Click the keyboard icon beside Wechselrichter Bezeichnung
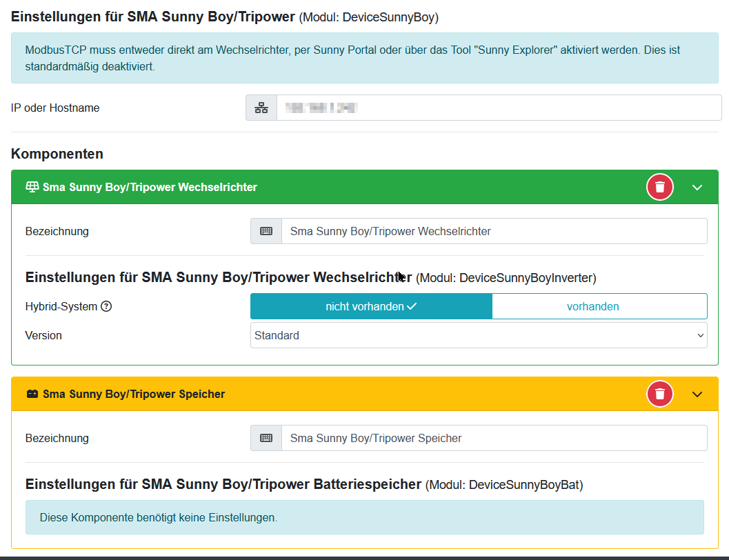Screen dimensions: 729x560 tap(266, 231)
